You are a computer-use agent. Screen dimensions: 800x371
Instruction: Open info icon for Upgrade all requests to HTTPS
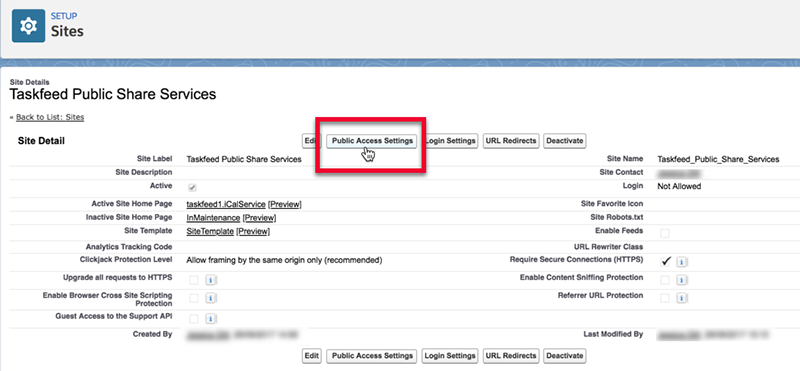[x=211, y=280]
